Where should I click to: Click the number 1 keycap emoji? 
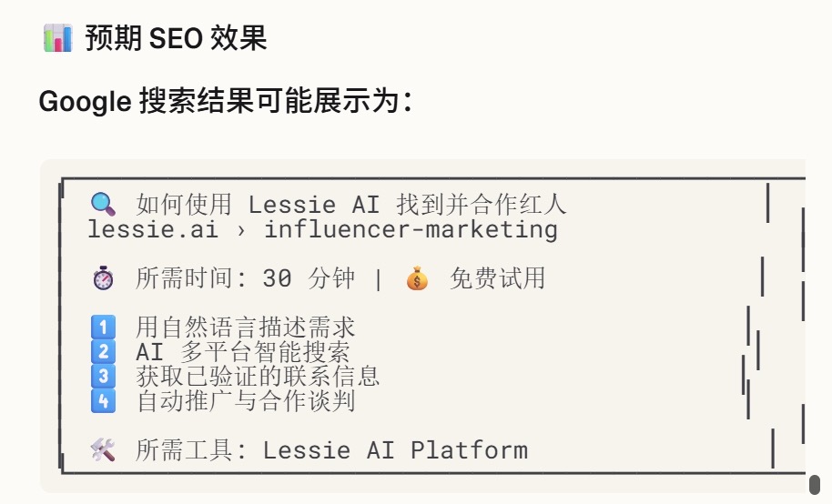pos(103,328)
